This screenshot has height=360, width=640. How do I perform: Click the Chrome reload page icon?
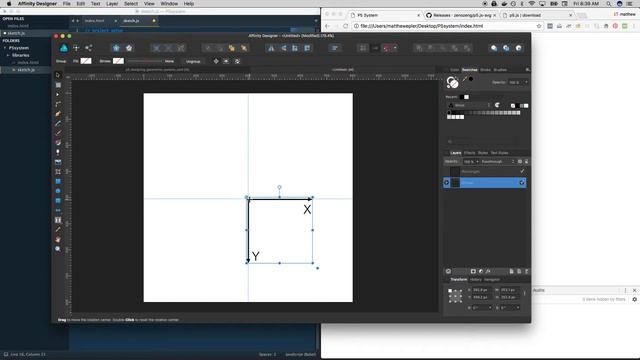click(x=345, y=26)
